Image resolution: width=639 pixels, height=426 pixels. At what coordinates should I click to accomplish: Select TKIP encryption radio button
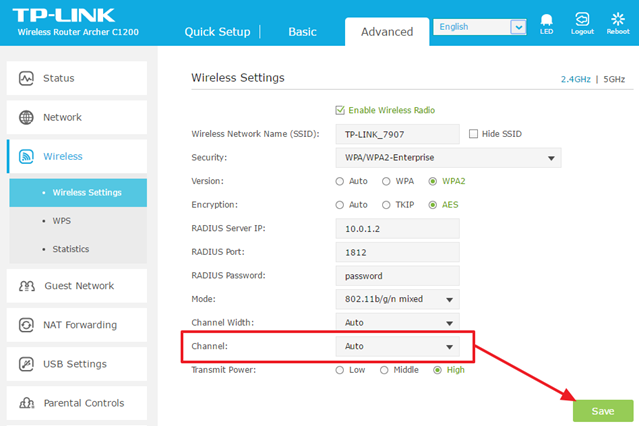pos(386,205)
